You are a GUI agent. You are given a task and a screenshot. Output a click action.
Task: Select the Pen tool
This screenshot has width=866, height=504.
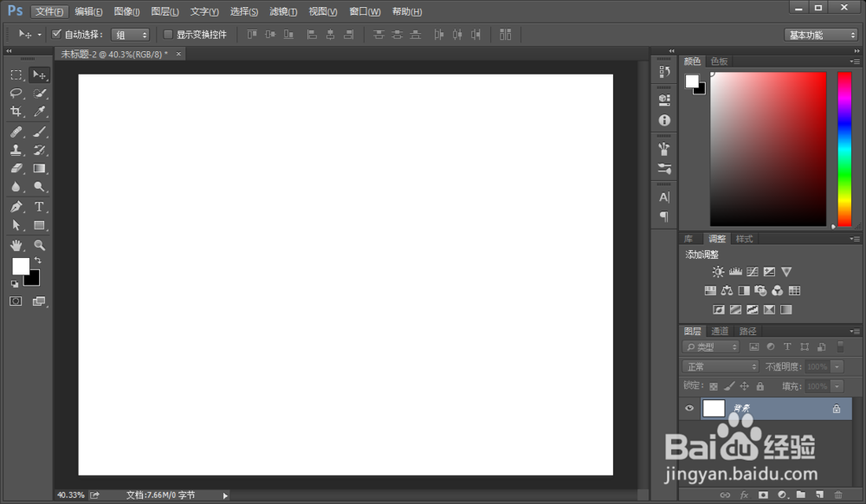[16, 206]
